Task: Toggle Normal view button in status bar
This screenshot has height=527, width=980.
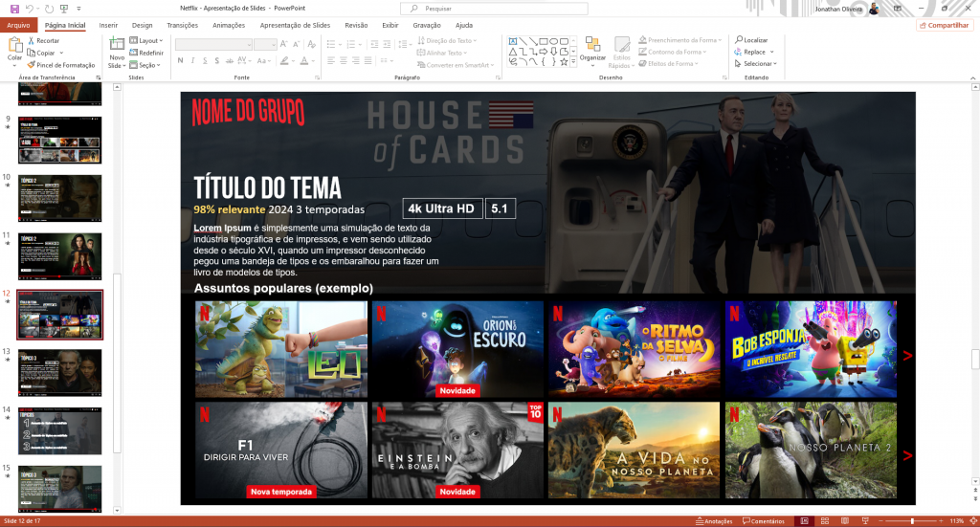Action: coord(804,521)
